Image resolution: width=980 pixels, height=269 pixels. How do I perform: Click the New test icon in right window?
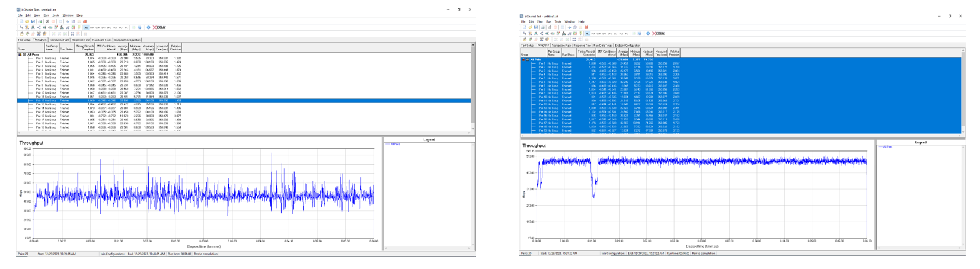[x=525, y=27]
